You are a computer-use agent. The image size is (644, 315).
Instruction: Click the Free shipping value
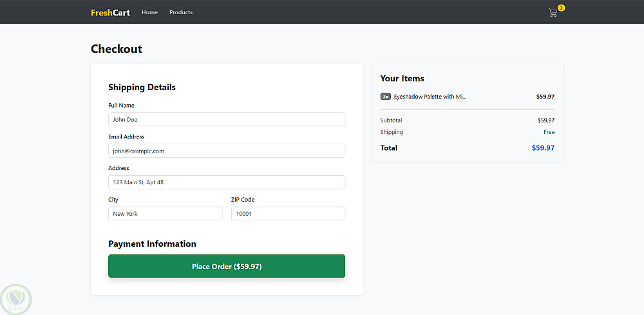click(549, 132)
